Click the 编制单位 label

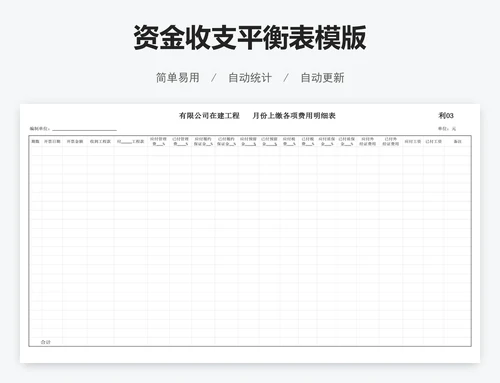point(40,128)
